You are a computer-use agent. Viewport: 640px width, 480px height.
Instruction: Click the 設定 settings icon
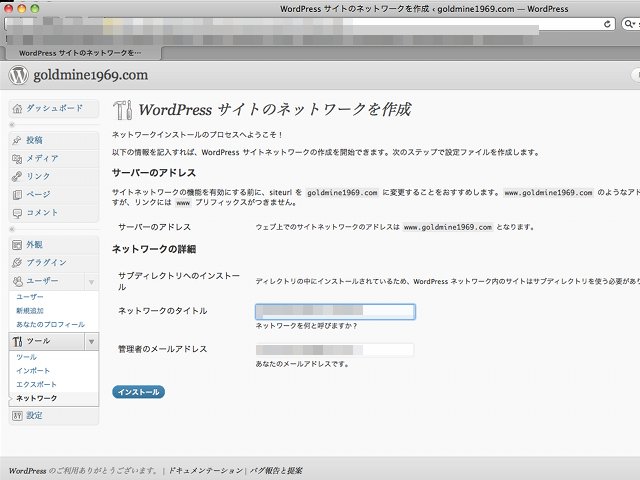[x=17, y=416]
